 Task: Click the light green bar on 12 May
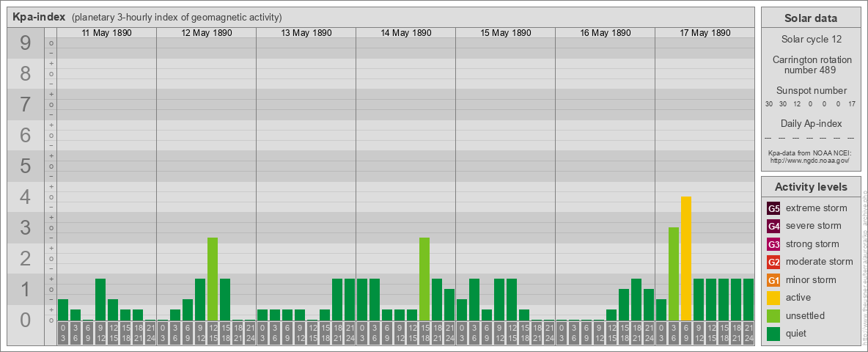click(213, 279)
